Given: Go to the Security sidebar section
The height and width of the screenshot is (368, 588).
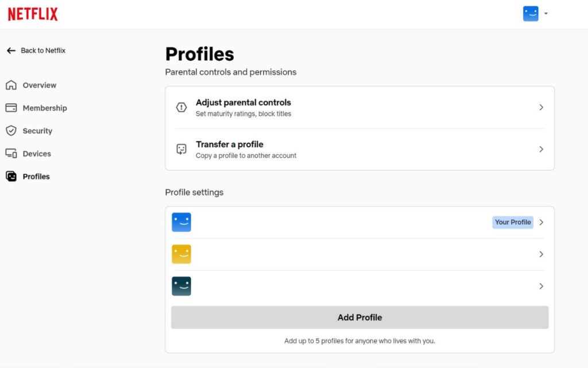Looking at the screenshot, I should tap(37, 131).
